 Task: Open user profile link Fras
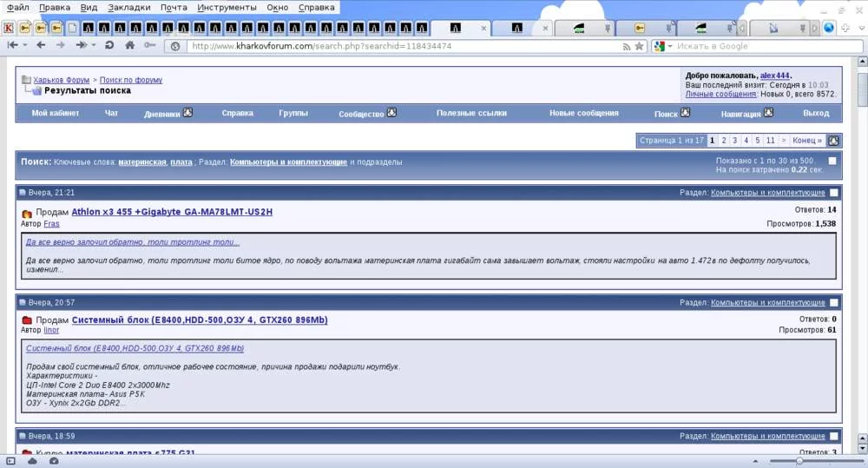coord(51,224)
